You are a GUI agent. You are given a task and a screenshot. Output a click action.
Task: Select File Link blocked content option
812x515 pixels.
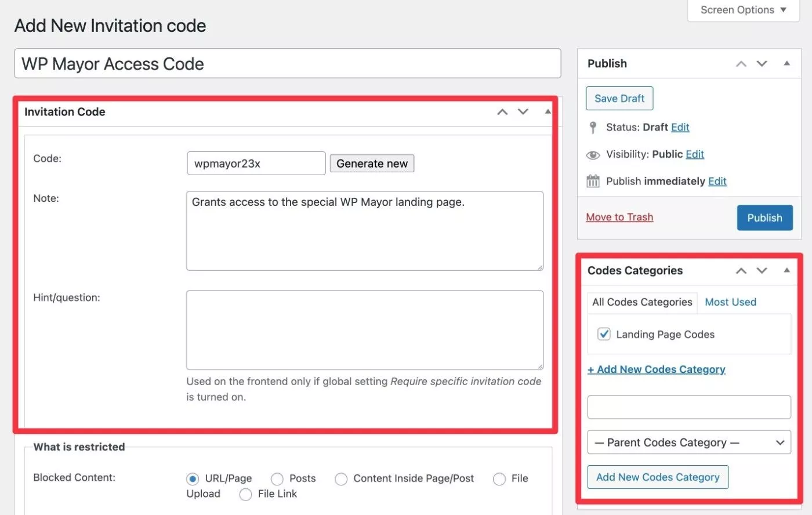tap(245, 494)
